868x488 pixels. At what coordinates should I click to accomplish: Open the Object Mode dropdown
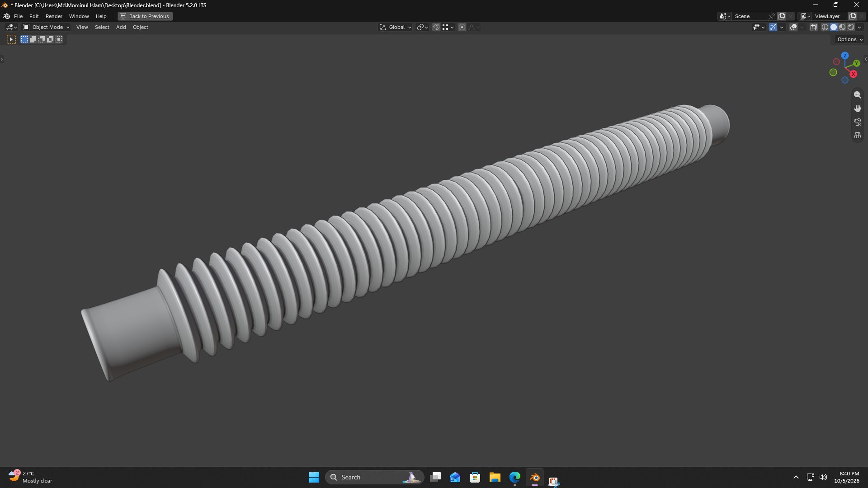click(46, 28)
